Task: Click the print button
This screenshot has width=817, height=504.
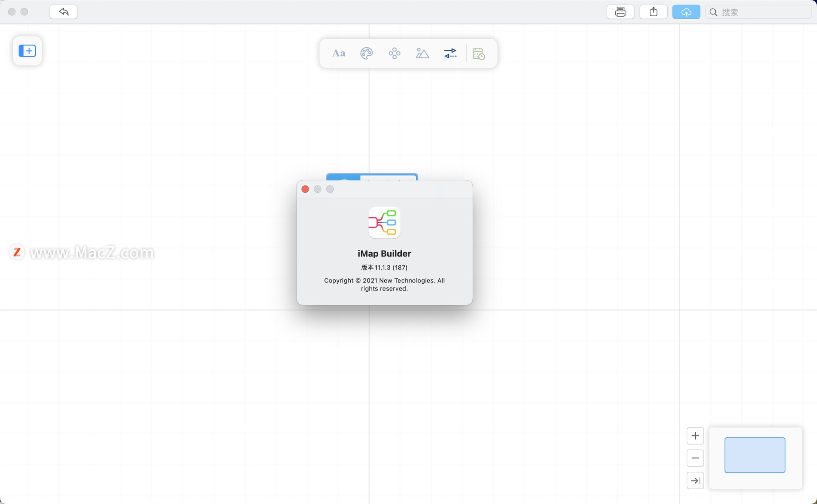Action: 620,12
